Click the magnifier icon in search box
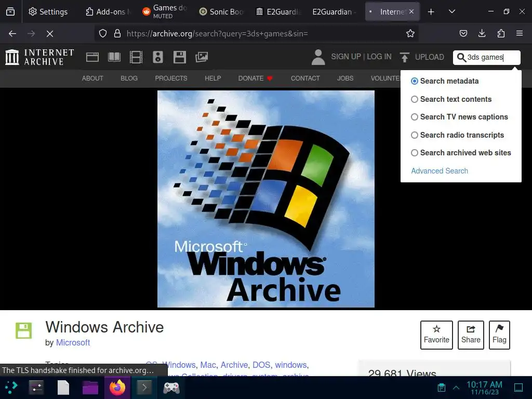This screenshot has width=532, height=399. tap(461, 57)
